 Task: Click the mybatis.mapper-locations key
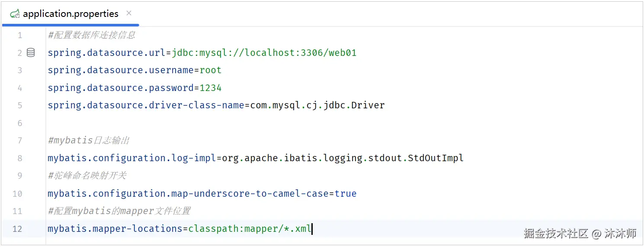(x=115, y=228)
